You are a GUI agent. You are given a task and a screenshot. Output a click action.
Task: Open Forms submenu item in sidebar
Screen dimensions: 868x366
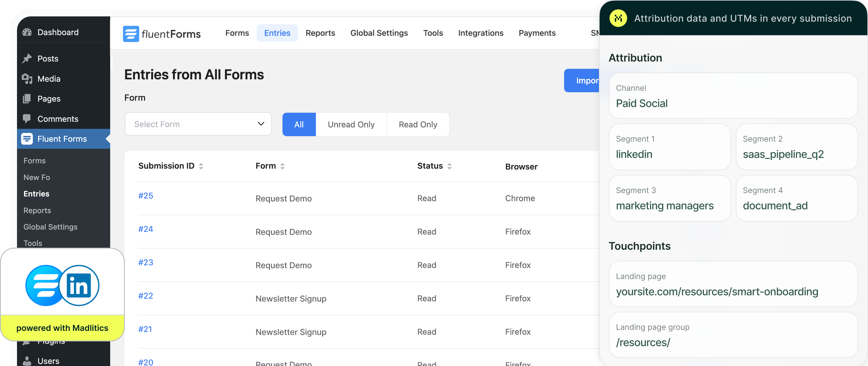(34, 161)
